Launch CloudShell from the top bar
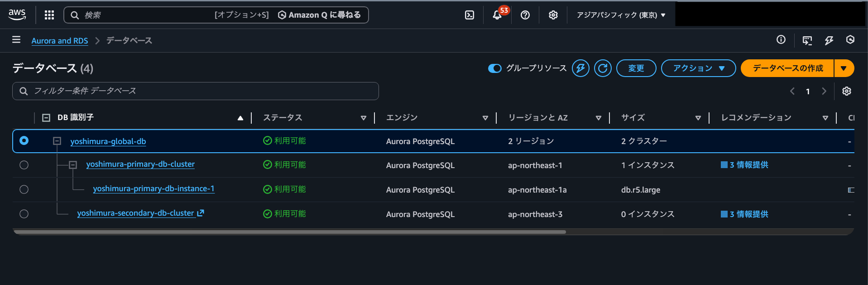 click(470, 15)
